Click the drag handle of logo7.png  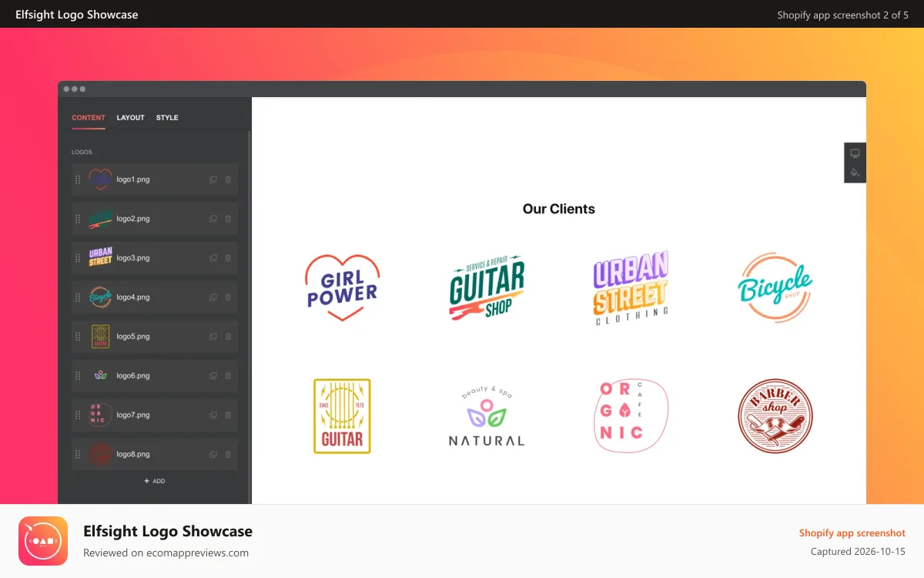(x=78, y=415)
